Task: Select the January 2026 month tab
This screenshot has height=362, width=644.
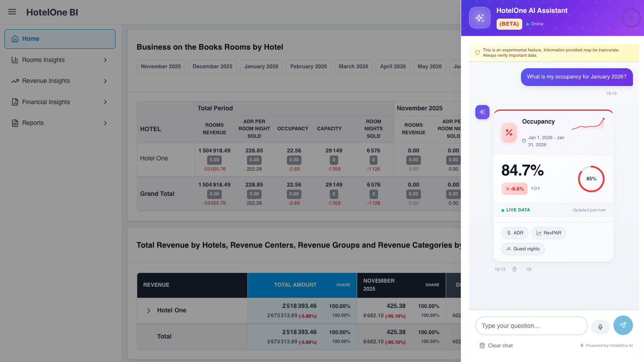Action: coord(261,66)
